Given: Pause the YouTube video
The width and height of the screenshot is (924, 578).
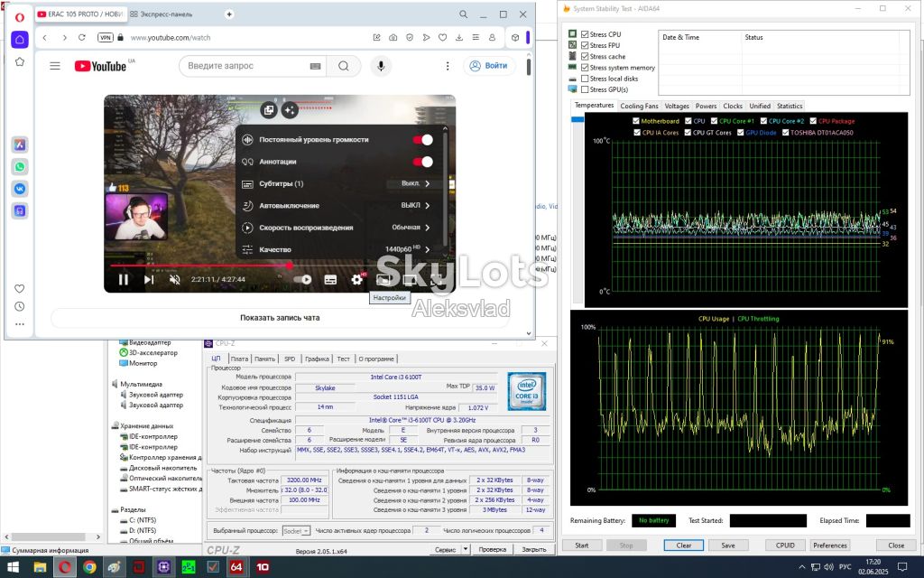Looking at the screenshot, I should pyautogui.click(x=123, y=280).
